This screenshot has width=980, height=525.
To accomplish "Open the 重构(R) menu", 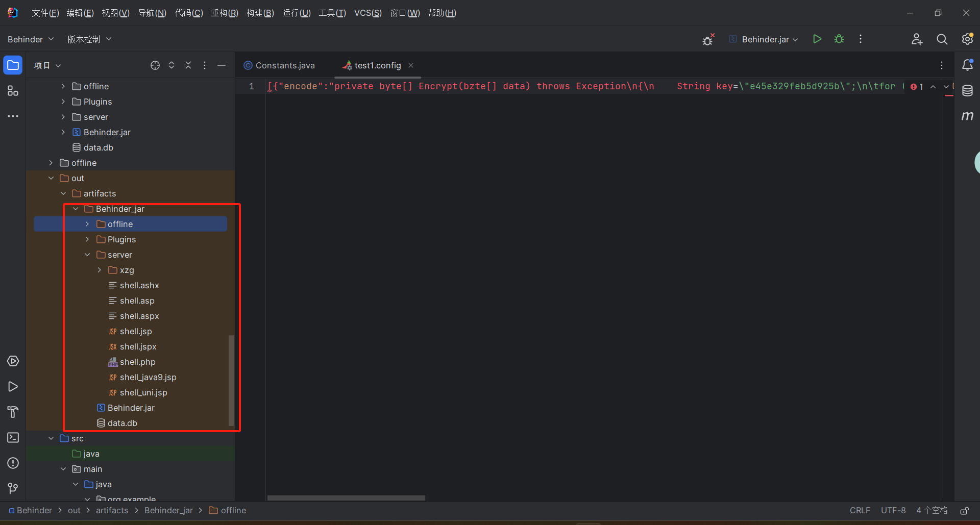I will coord(225,13).
